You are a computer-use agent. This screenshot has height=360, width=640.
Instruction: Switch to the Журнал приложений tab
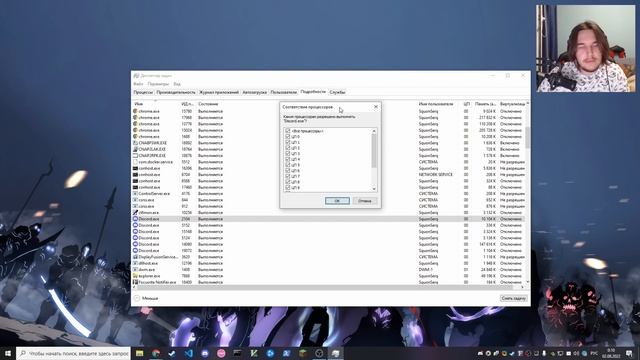(x=219, y=92)
